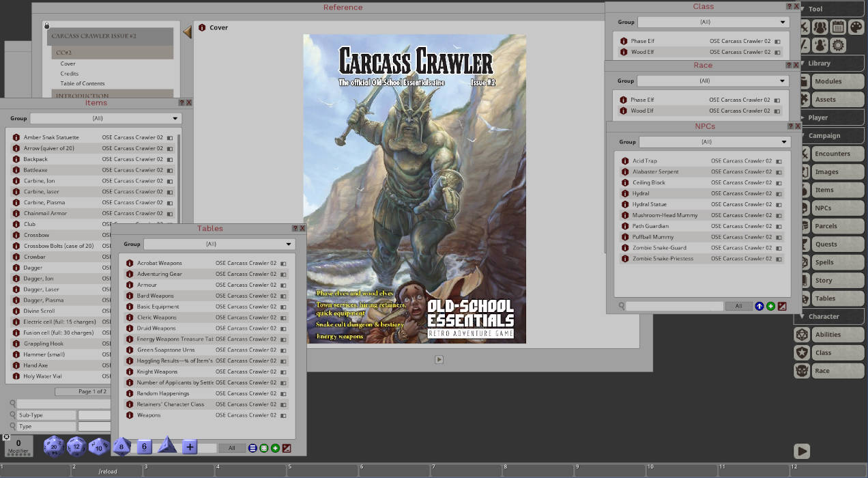868x478 pixels.
Task: Toggle edit mode in NPCs window
Action: tap(782, 306)
